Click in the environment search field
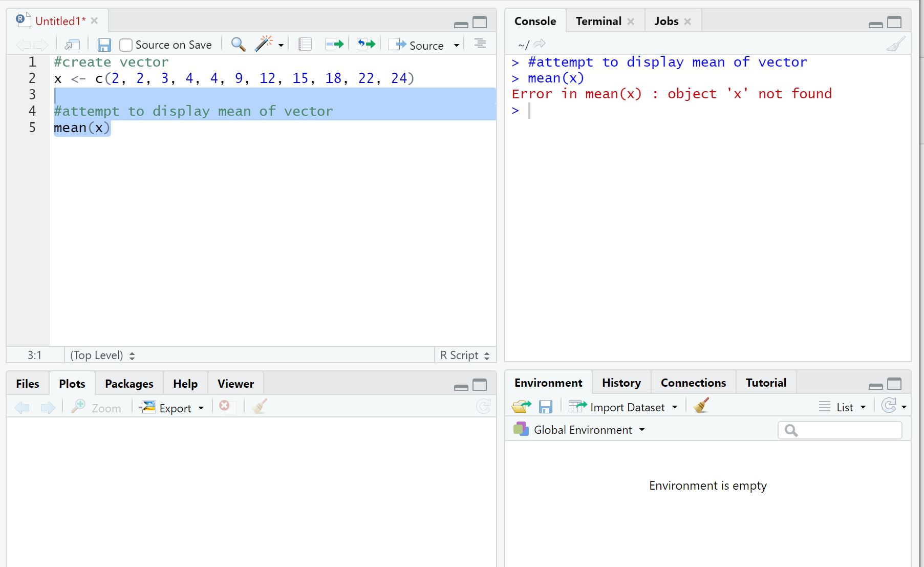The width and height of the screenshot is (924, 567). click(x=840, y=430)
